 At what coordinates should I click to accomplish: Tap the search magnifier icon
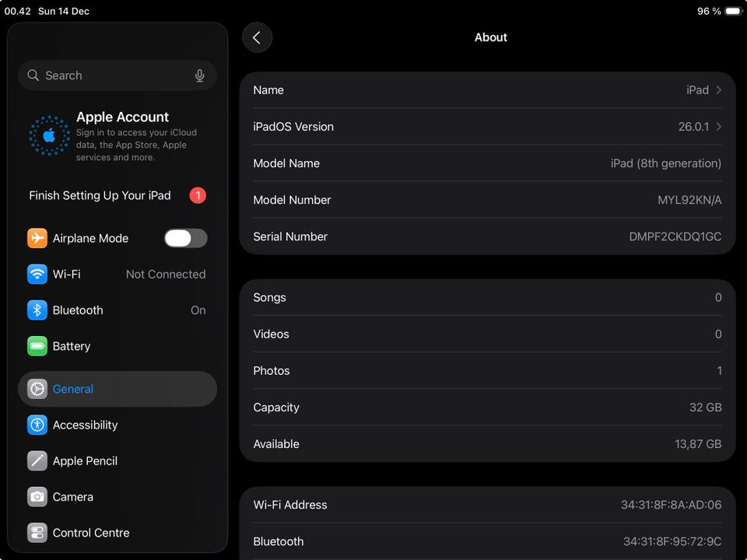click(33, 75)
